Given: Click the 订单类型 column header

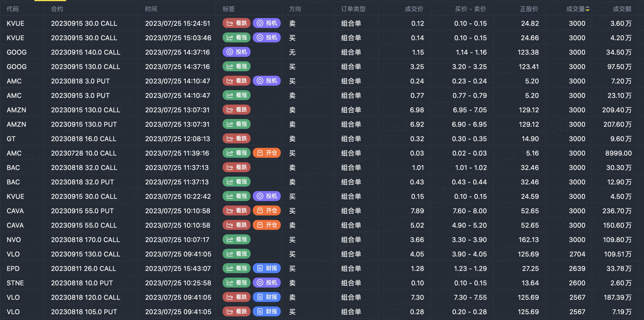Looking at the screenshot, I should pos(353,9).
